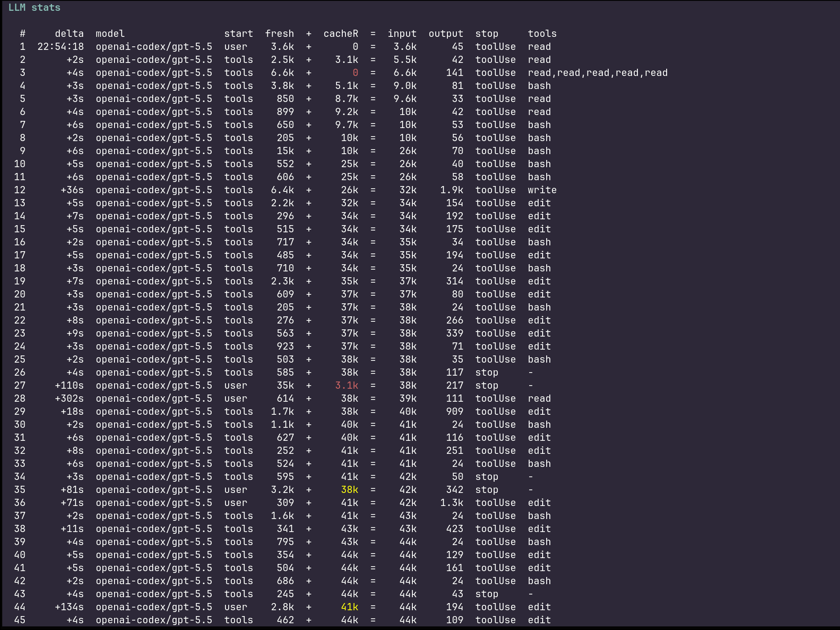
Task: Click the 'write' tool in row 12
Action: pyautogui.click(x=542, y=190)
